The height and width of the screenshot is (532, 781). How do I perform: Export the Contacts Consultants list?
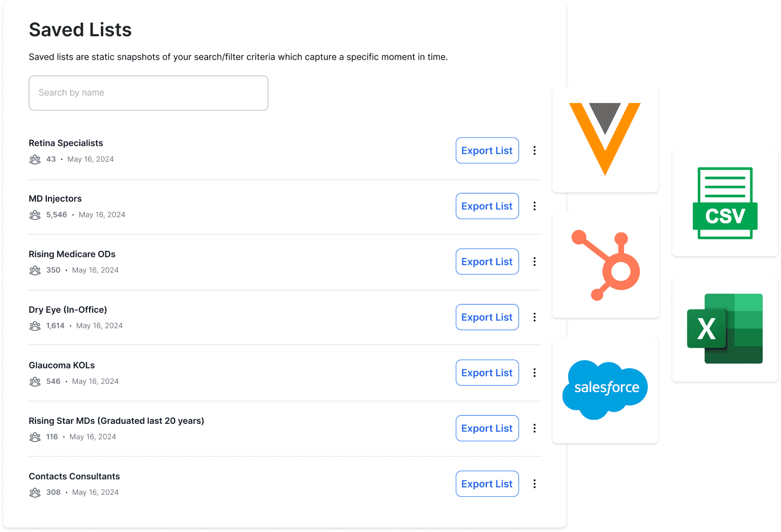tap(487, 484)
